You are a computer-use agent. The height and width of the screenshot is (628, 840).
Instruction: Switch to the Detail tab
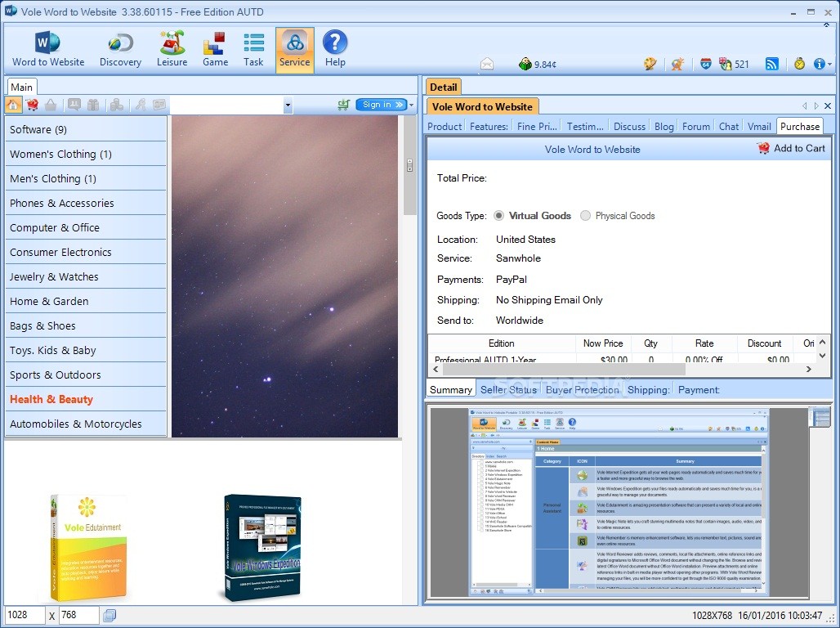click(x=443, y=87)
